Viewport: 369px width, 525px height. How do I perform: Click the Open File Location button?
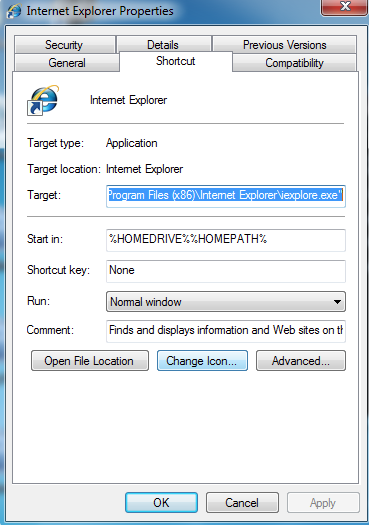pos(90,361)
